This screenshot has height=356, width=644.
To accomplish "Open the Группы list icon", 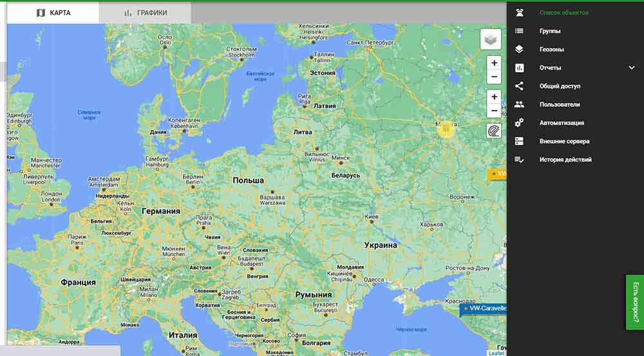I will 519,31.
